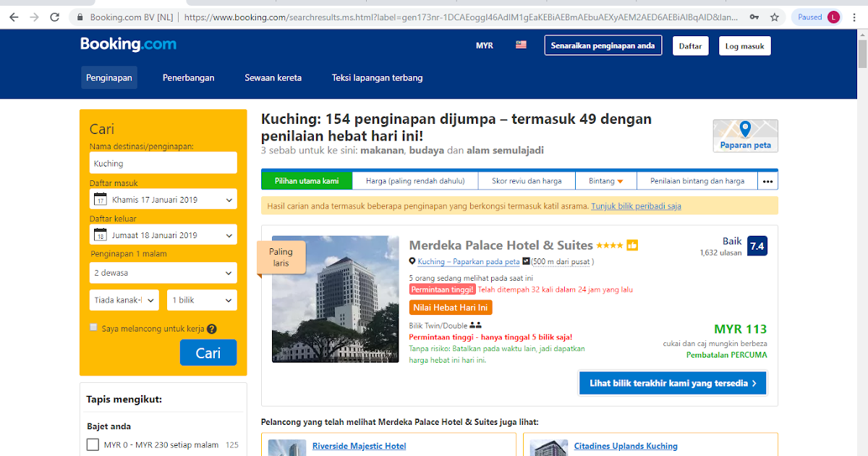
Task: Open the 2 dewasa guest dropdown
Action: coord(163,273)
